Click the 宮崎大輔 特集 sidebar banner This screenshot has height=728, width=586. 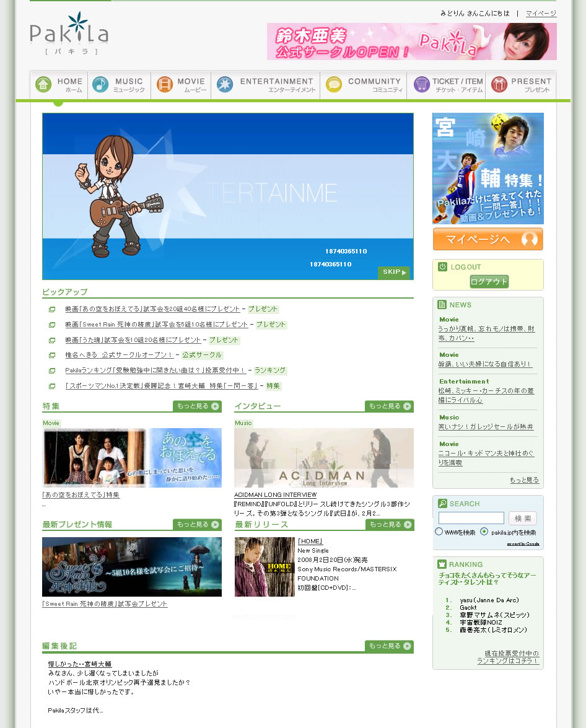[x=488, y=168]
